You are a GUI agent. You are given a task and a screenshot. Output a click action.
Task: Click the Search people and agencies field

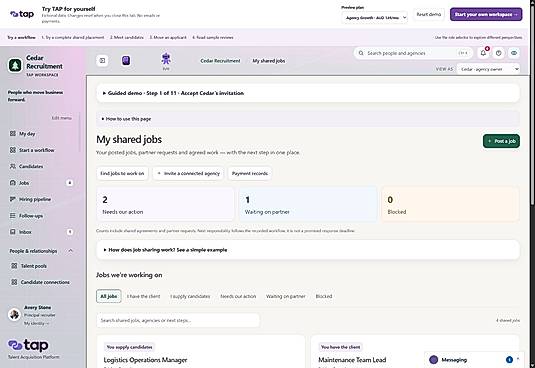coord(413,53)
